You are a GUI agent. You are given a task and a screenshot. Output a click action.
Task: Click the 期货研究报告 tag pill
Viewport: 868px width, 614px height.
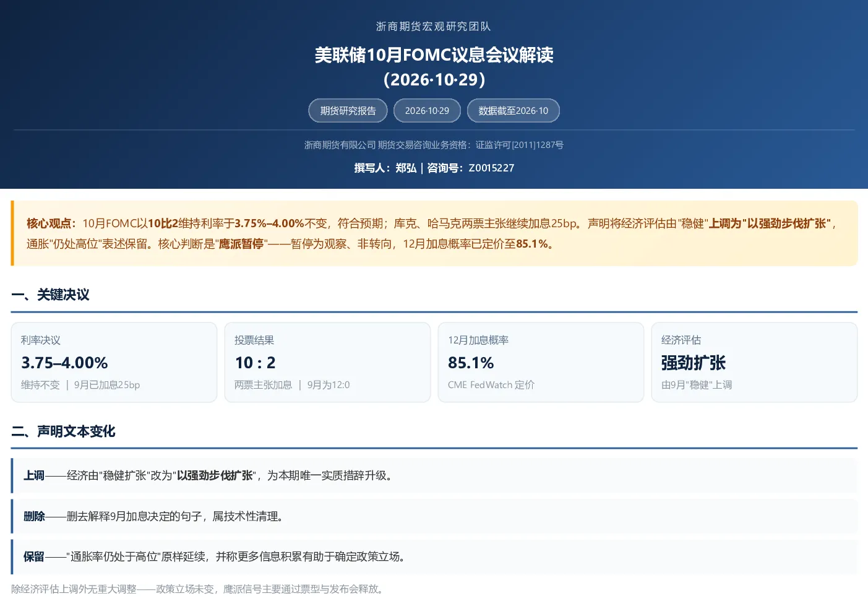coord(348,111)
